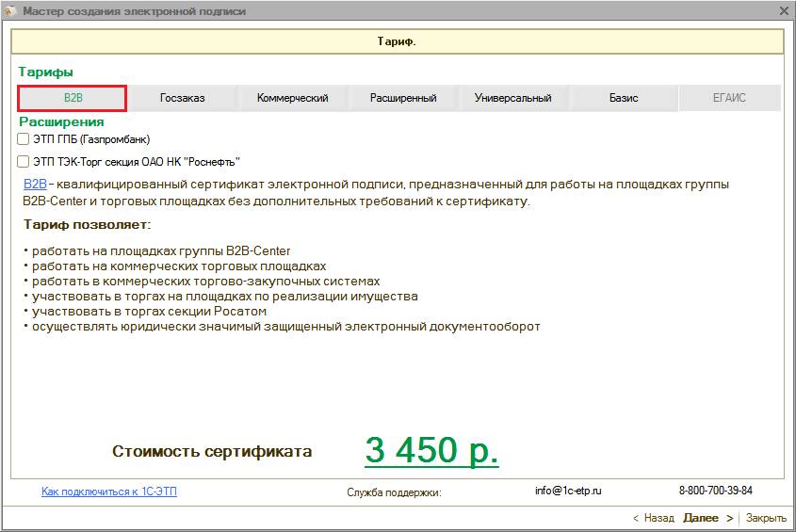The image size is (796, 532).
Task: Click the Тарифы section heading
Action: click(46, 73)
